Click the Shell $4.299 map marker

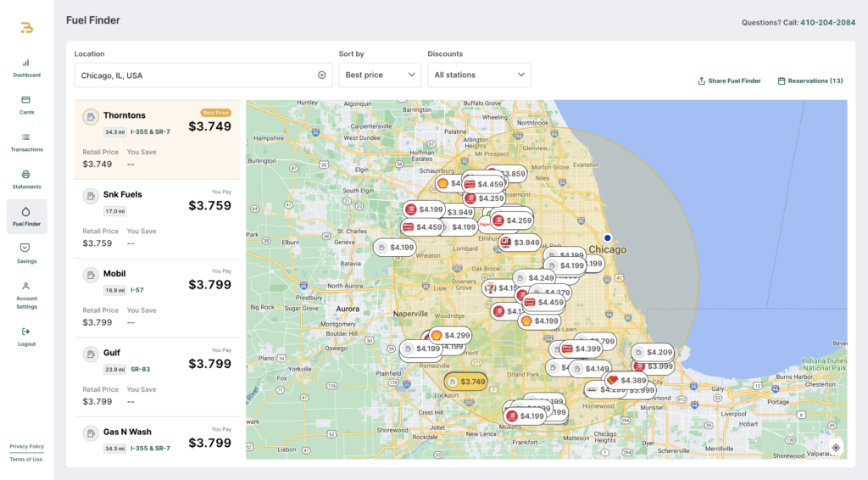tap(451, 336)
